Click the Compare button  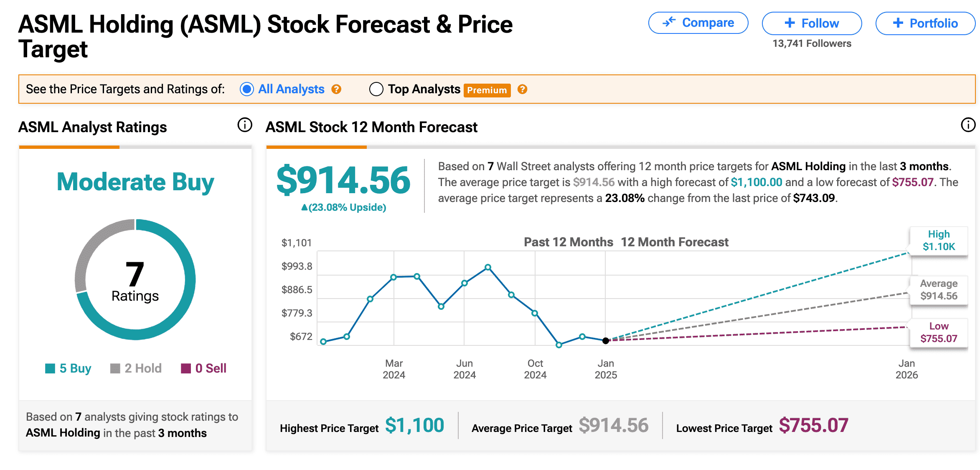click(x=698, y=23)
